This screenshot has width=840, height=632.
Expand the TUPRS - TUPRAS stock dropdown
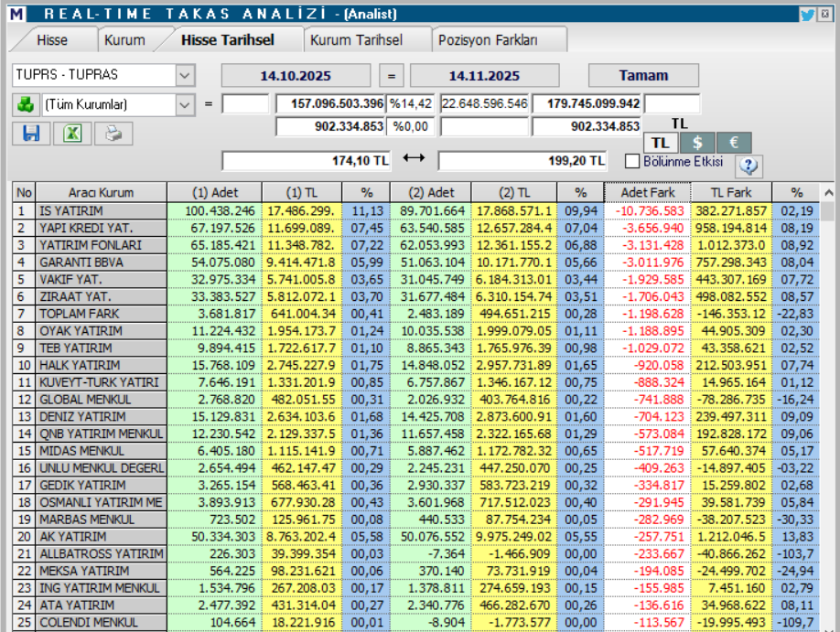tap(185, 76)
